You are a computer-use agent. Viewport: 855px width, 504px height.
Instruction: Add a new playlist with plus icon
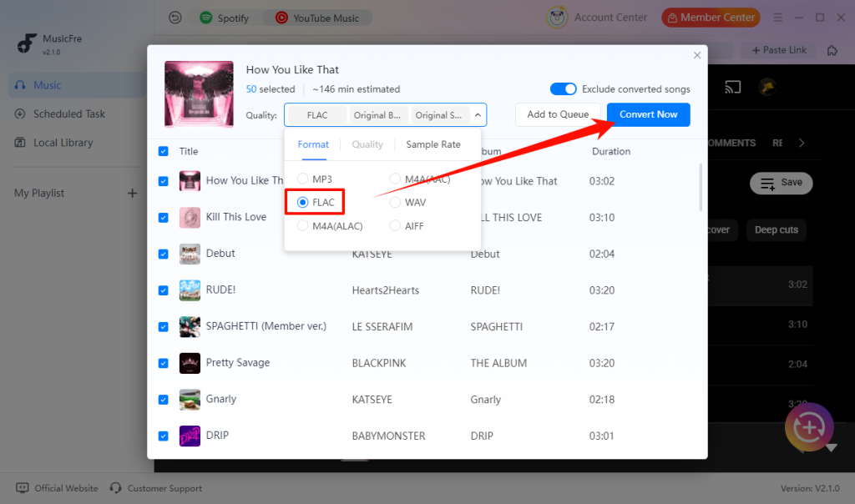(132, 193)
